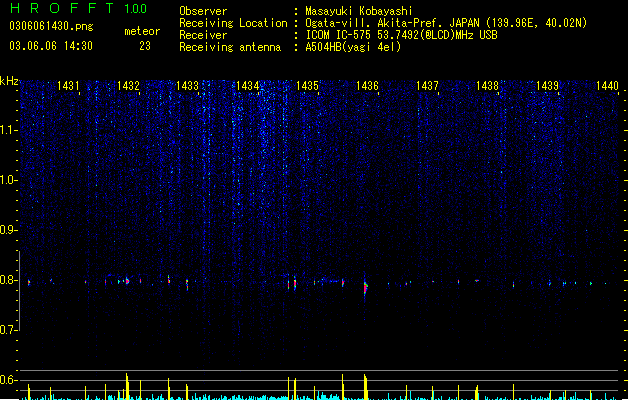This screenshot has width=629, height=400.
Task: Click the 03.06.06 14:30 date text
Action: [x=51, y=46]
